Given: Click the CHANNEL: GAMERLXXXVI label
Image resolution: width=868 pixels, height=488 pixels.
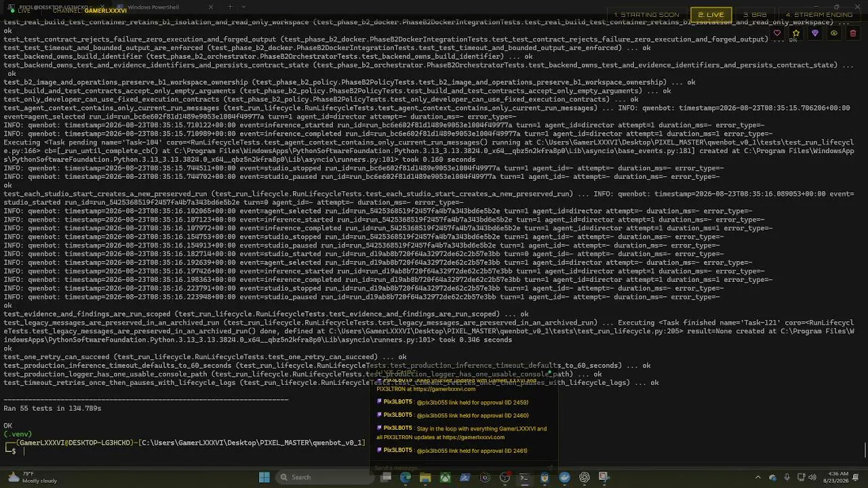Looking at the screenshot, I should click(x=90, y=11).
